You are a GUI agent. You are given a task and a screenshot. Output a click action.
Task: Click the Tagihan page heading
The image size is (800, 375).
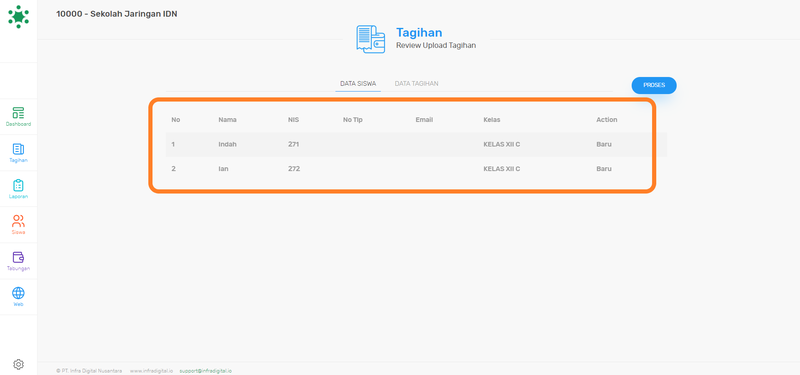click(x=419, y=33)
